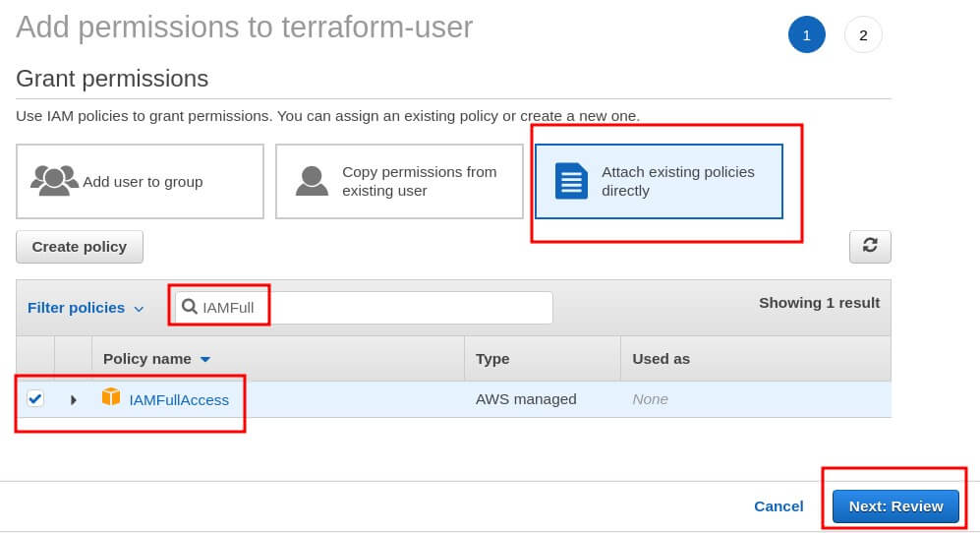Screen dimensions: 980x533
Task: Select Attach existing policies directly option
Action: (x=659, y=182)
